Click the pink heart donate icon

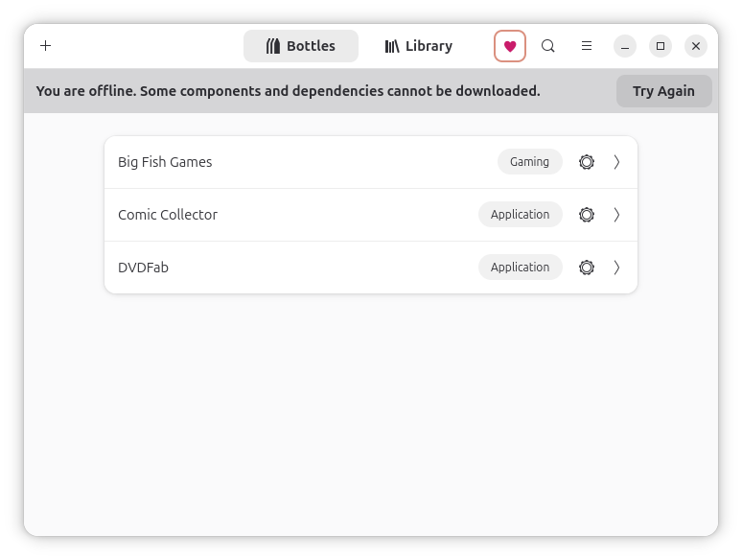click(x=510, y=46)
